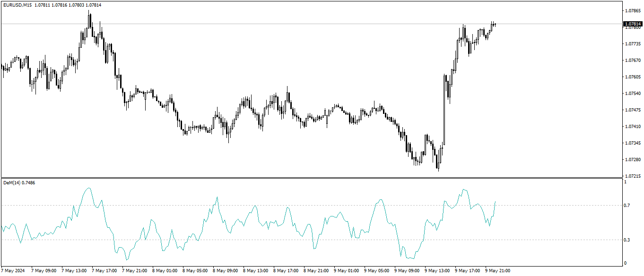Click the current price tag 1.07814

click(633, 24)
